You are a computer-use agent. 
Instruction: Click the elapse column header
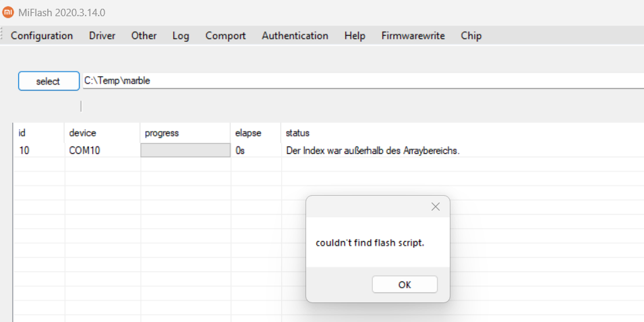[x=247, y=133]
